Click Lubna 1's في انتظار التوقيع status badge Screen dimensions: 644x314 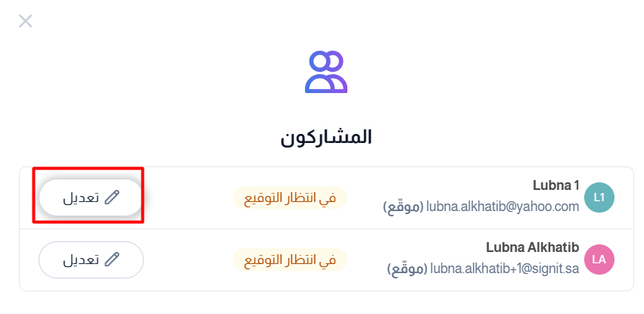pos(290,197)
